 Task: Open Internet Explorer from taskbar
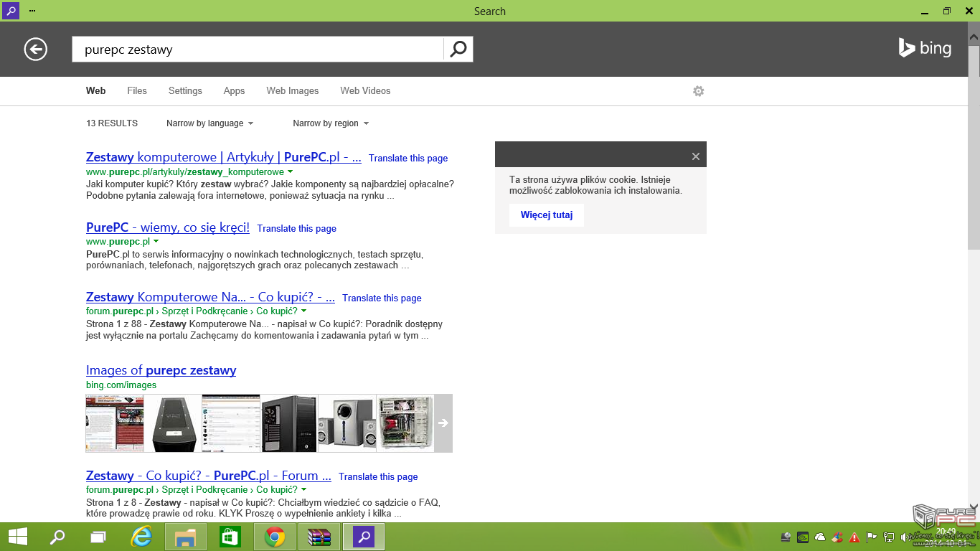(x=141, y=537)
